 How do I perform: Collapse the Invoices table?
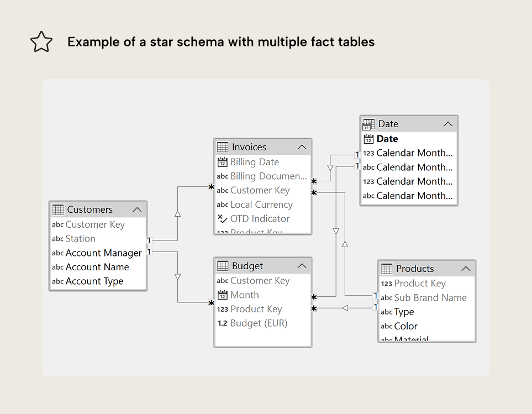(x=303, y=146)
